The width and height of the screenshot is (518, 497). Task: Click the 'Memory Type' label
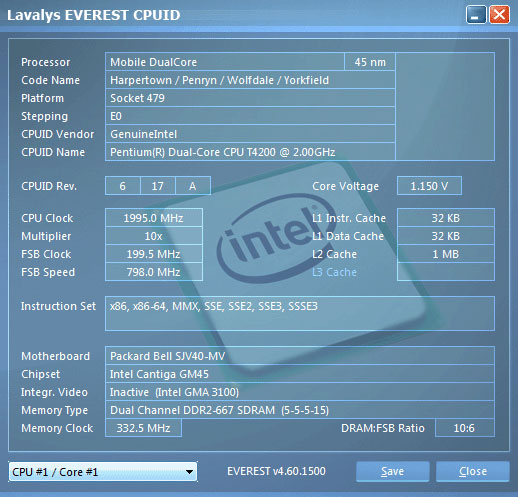pyautogui.click(x=55, y=410)
